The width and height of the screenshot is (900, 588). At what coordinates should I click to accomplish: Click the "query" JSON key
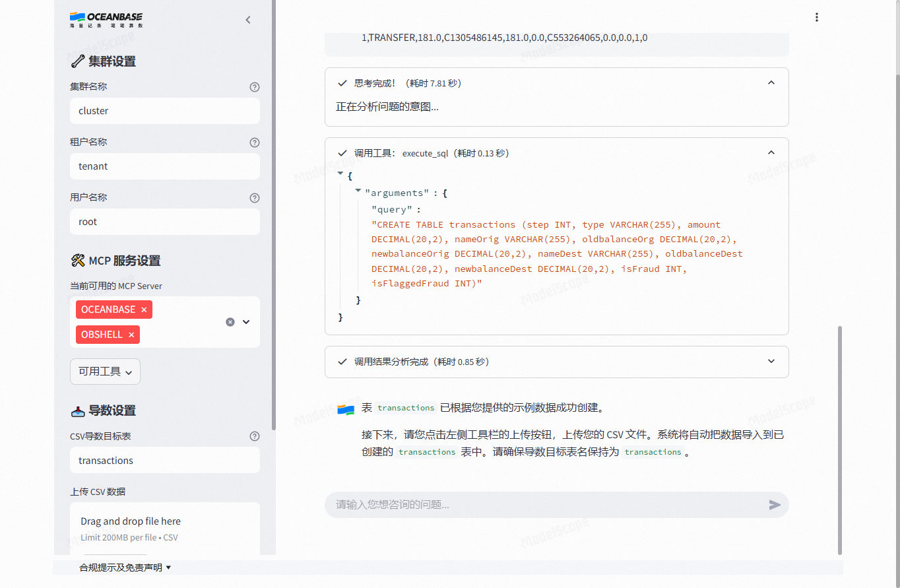pyautogui.click(x=393, y=210)
